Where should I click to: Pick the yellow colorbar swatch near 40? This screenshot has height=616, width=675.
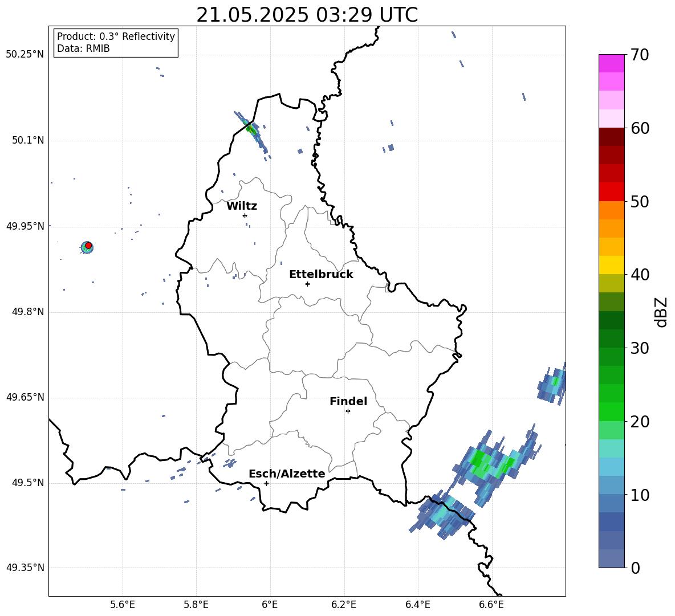click(x=611, y=265)
